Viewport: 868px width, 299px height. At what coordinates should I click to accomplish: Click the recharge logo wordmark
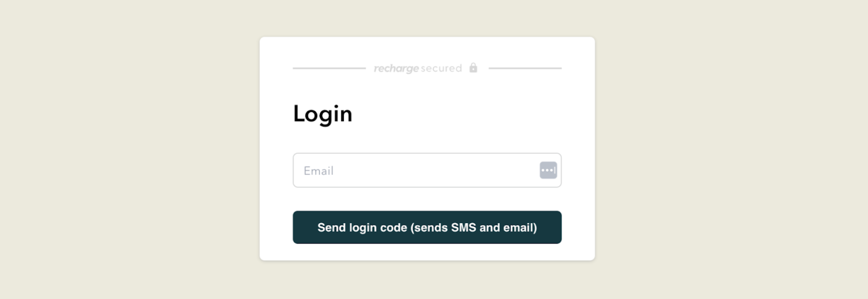[x=396, y=68]
